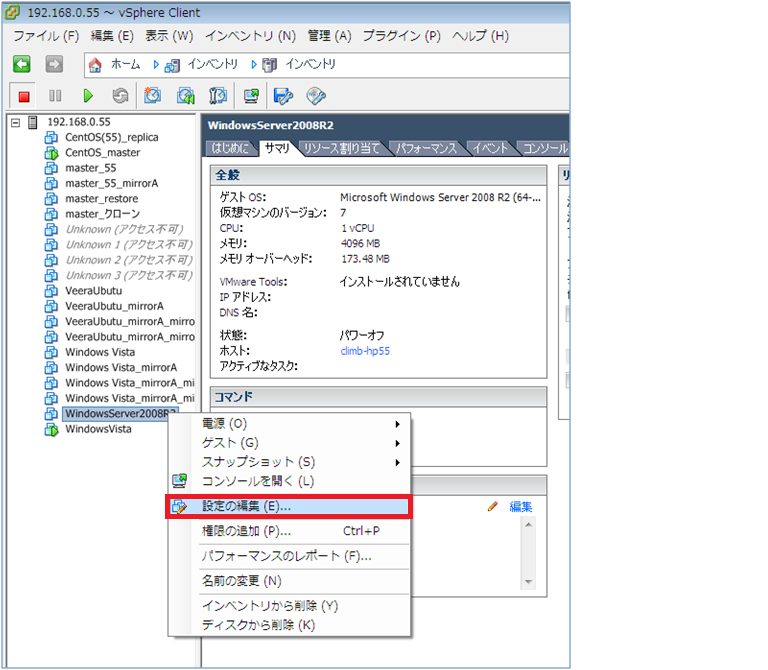The height and width of the screenshot is (670, 768).
Task: Switch to the はじめに tab
Action: (x=230, y=148)
